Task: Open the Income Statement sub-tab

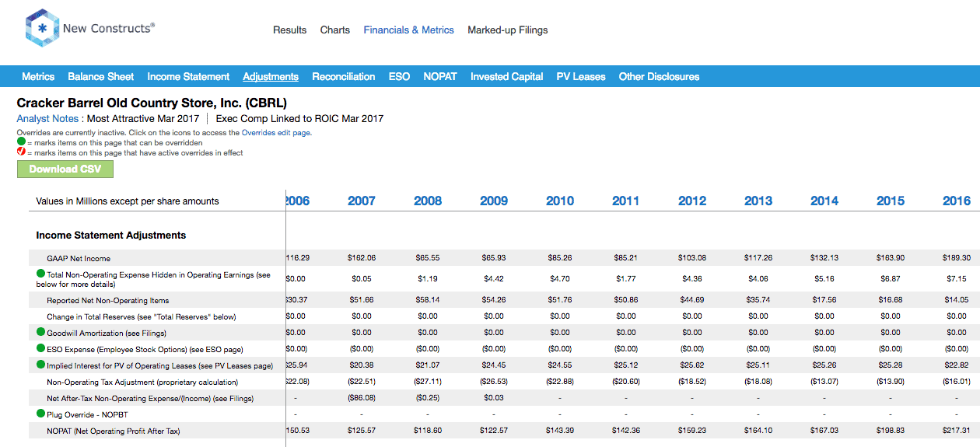Action: tap(188, 76)
